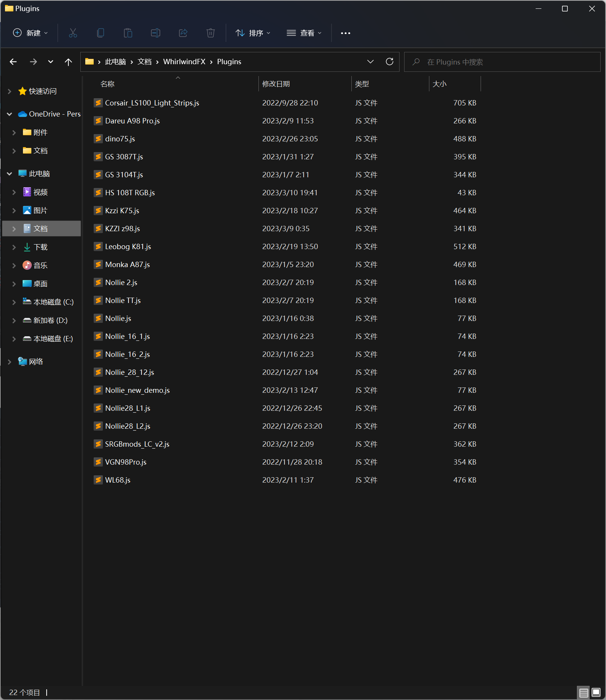
Task: Expand the 网络 tree node
Action: click(10, 362)
